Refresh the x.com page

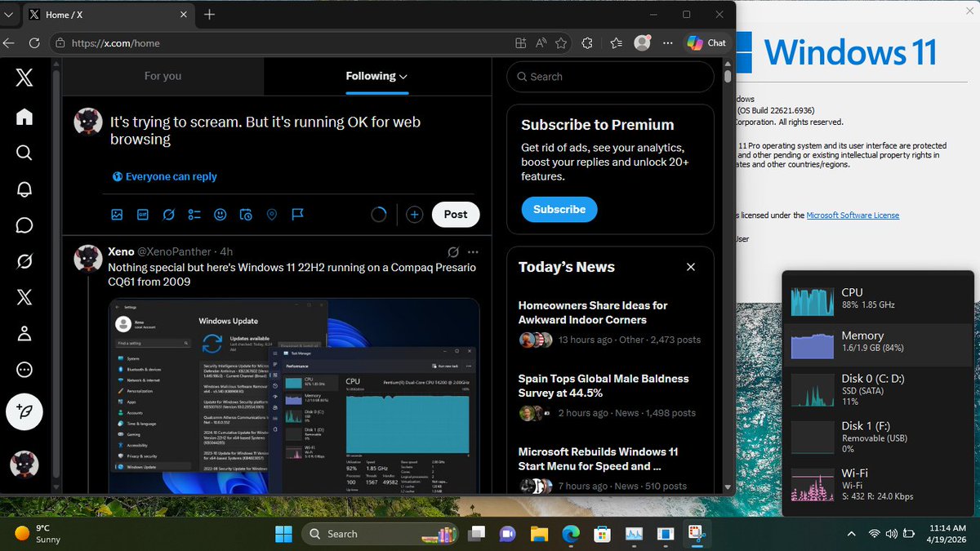(x=34, y=43)
